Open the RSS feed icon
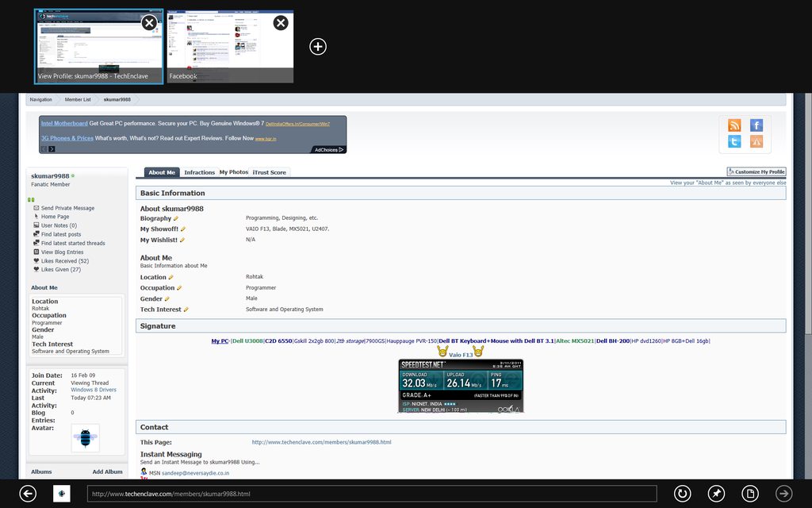Screen dimensions: 812x508 point(734,125)
